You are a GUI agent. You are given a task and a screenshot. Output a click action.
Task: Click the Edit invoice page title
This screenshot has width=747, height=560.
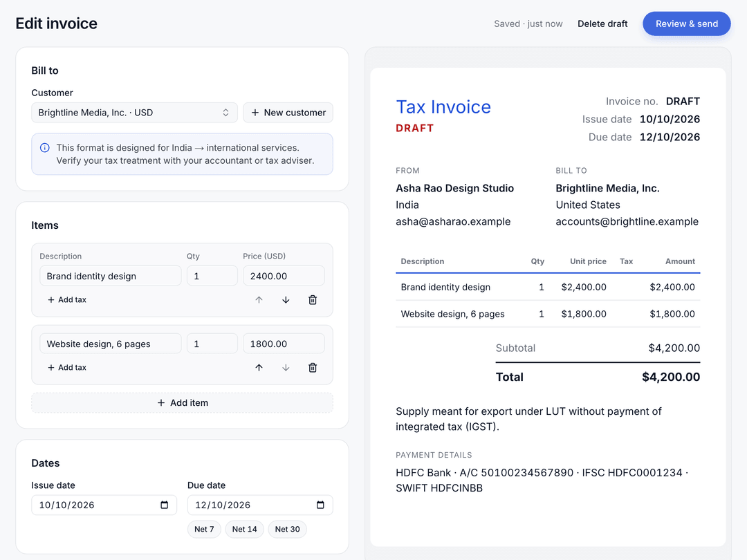click(x=56, y=24)
